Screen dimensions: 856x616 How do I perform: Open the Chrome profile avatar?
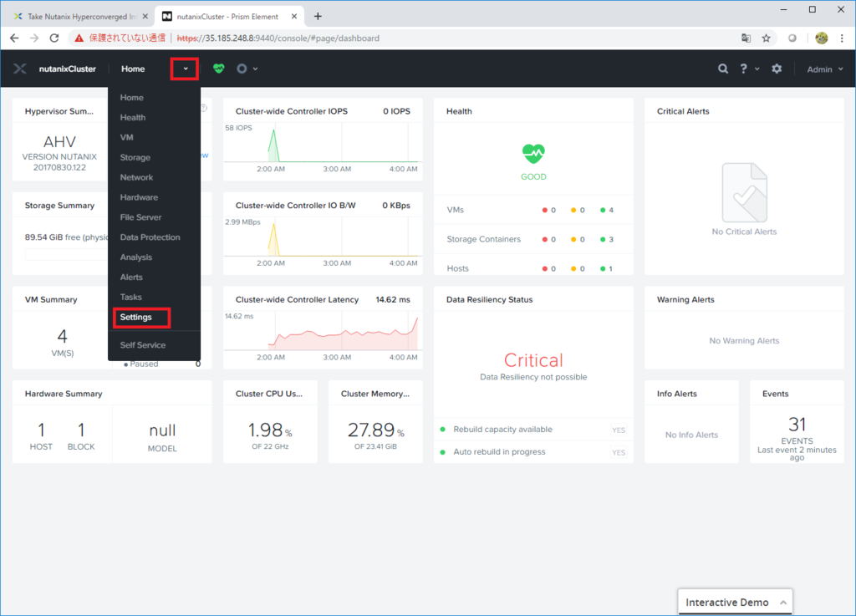[x=821, y=38]
